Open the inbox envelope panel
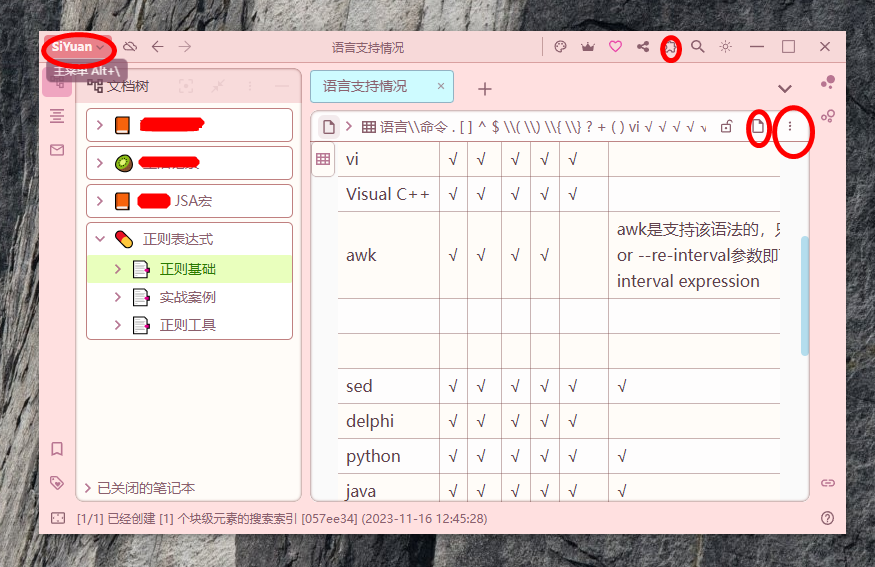 [57, 150]
